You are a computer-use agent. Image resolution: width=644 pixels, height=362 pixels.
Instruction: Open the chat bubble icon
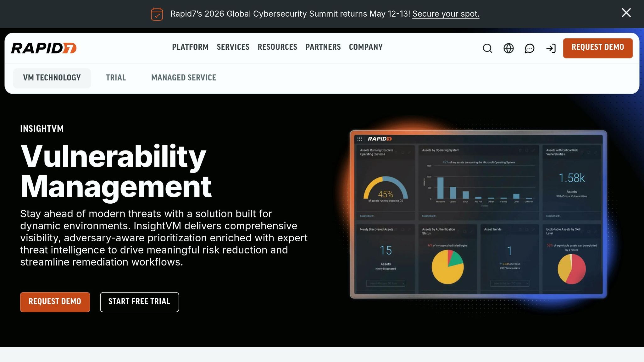point(530,48)
